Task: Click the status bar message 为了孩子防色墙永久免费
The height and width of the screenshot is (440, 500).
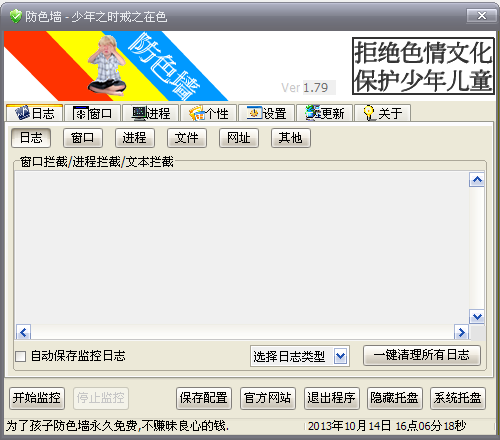Action: coord(118,426)
